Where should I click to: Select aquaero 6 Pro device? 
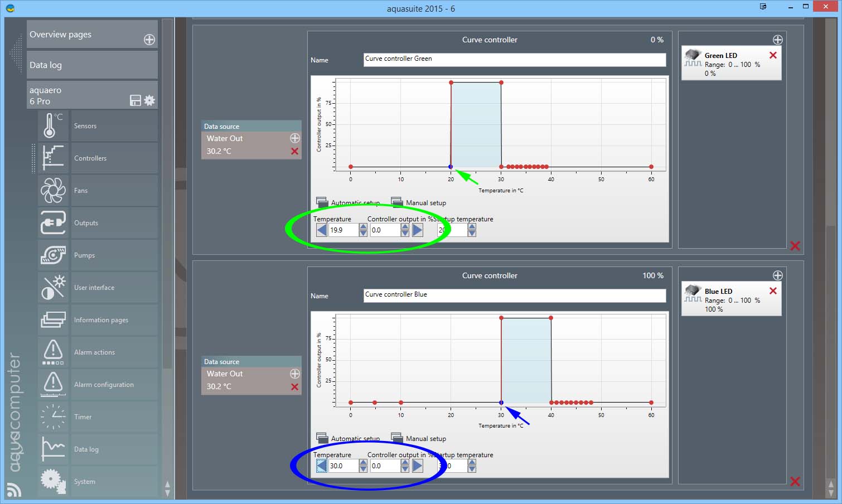(92, 95)
